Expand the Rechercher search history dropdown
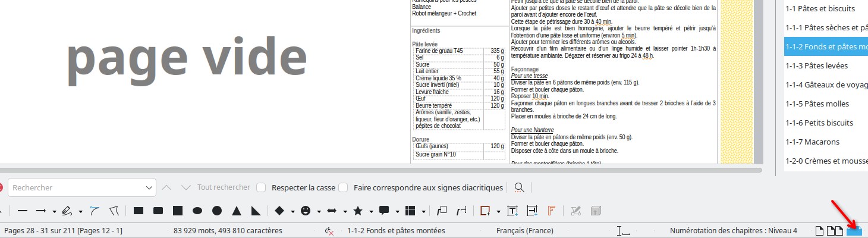The height and width of the screenshot is (238, 868). click(x=149, y=187)
